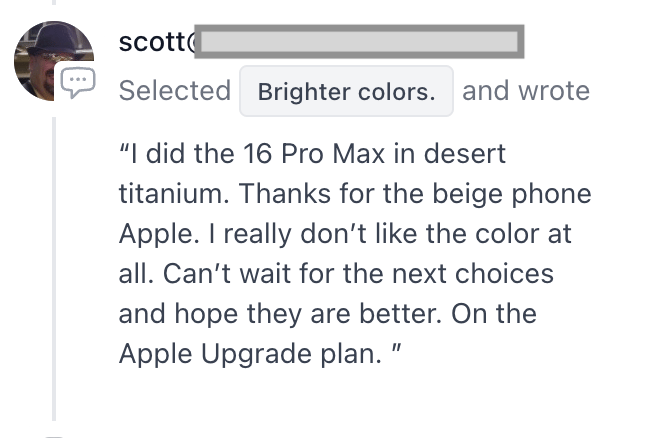Click the "Apple Upgrade plan." text
The width and height of the screenshot is (648, 438).
(x=250, y=354)
